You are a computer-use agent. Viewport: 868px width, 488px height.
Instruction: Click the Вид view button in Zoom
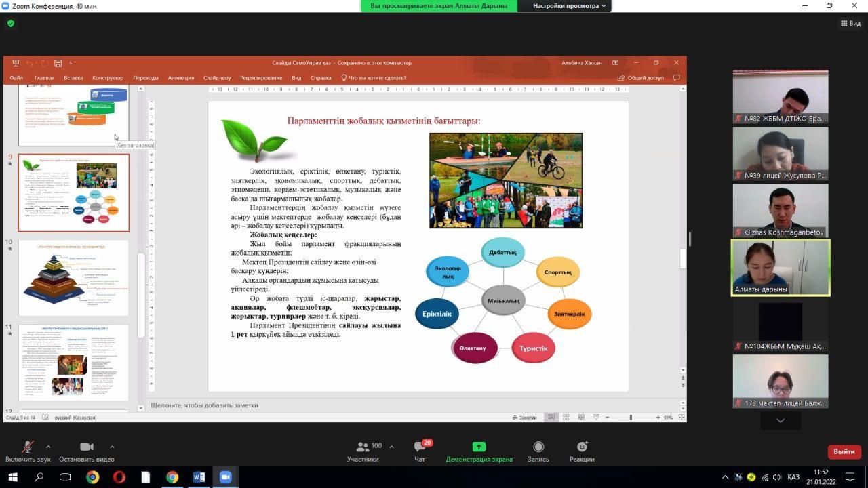pos(850,23)
